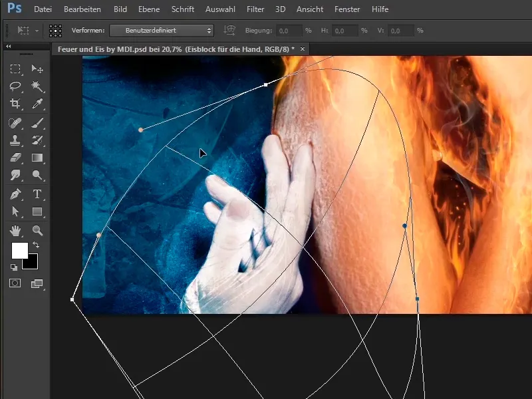532x399 pixels.
Task: Select the Dodge tool
Action: pyautogui.click(x=37, y=175)
